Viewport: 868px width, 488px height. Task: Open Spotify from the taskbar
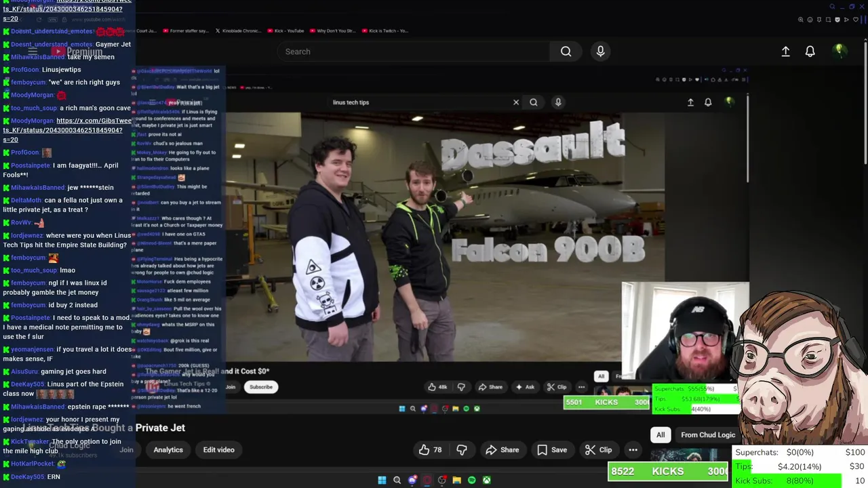(x=472, y=481)
